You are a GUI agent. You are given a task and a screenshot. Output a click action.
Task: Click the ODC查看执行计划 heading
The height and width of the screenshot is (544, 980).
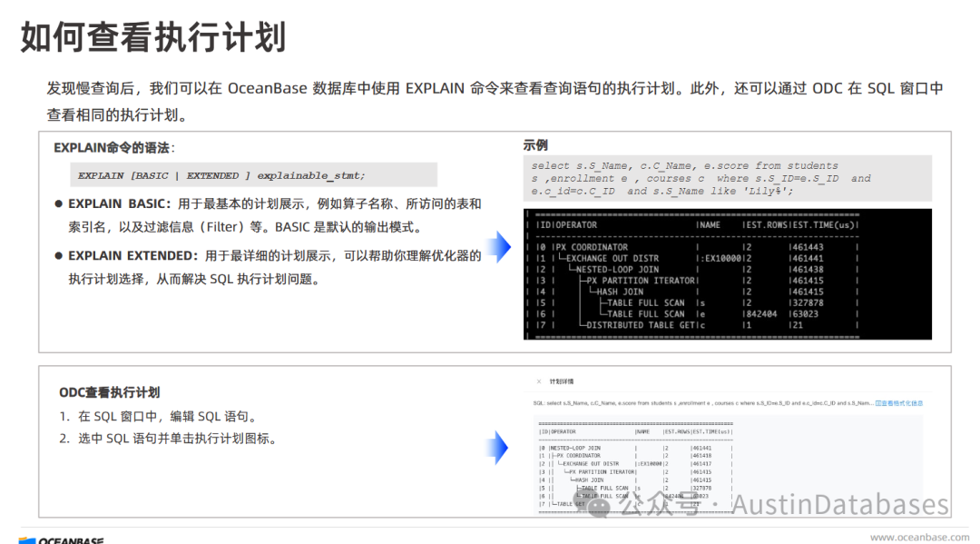click(x=110, y=392)
